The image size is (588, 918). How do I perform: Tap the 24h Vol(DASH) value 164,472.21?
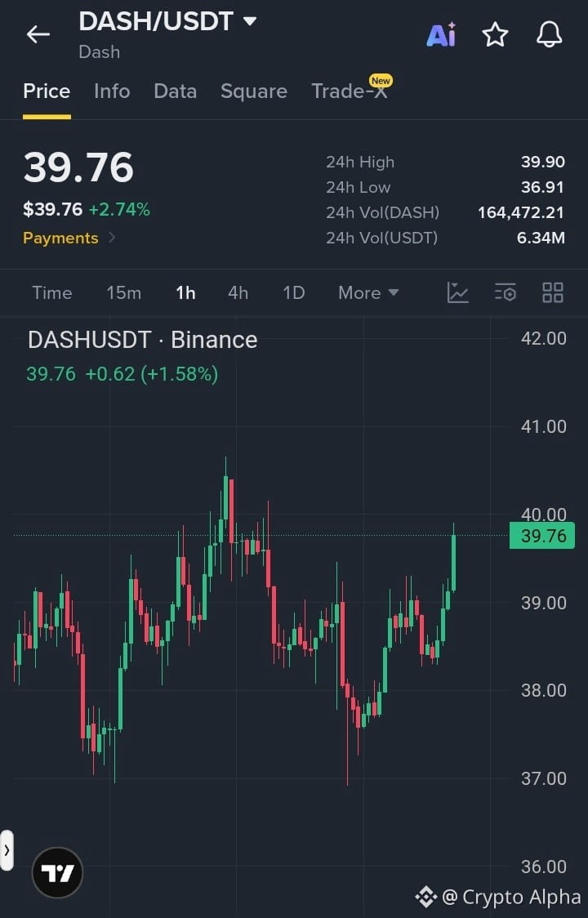[521, 212]
